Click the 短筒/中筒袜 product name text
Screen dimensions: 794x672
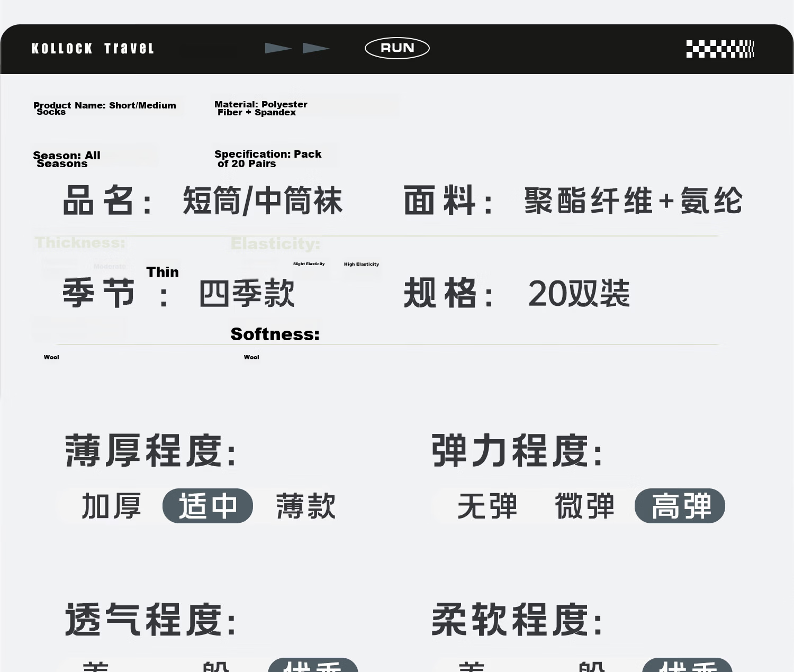pos(263,201)
